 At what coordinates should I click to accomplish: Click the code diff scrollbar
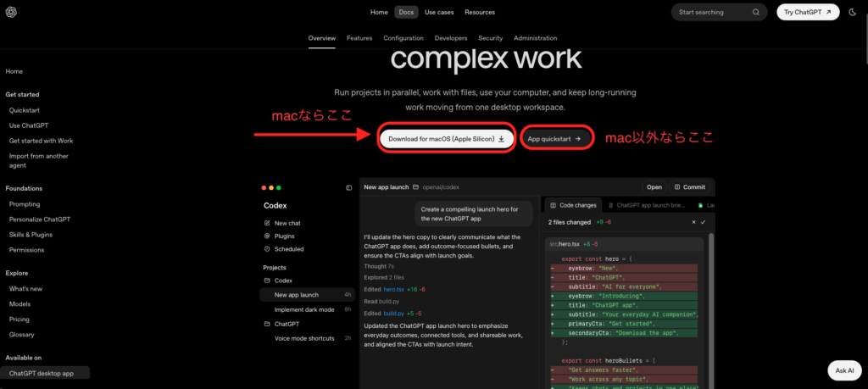pos(712,310)
